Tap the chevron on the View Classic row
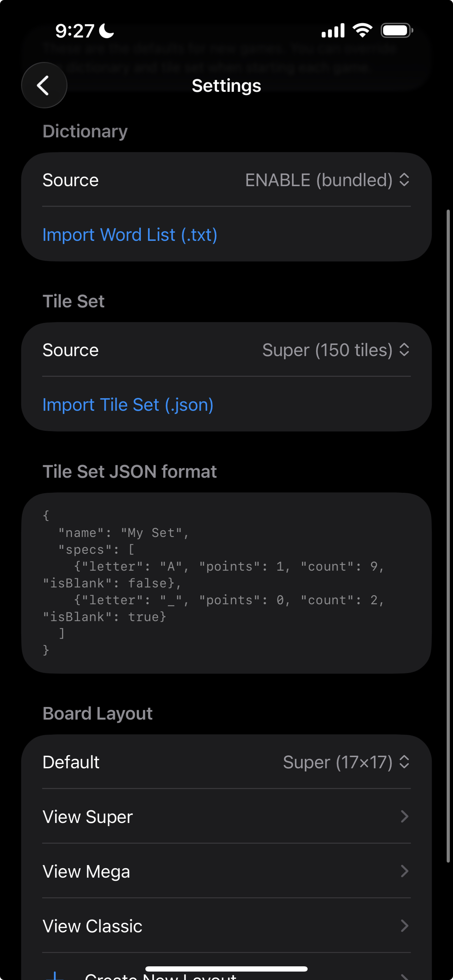The height and width of the screenshot is (980, 453). pyautogui.click(x=404, y=926)
